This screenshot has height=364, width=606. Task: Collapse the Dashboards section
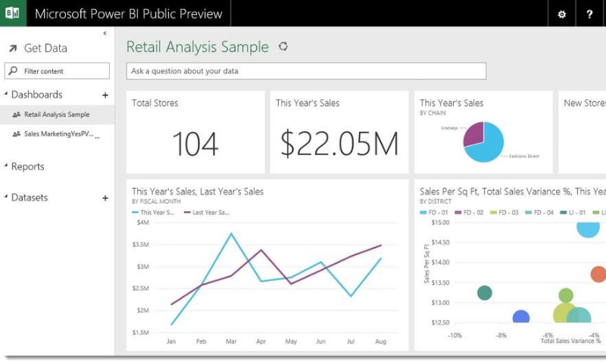click(x=6, y=93)
